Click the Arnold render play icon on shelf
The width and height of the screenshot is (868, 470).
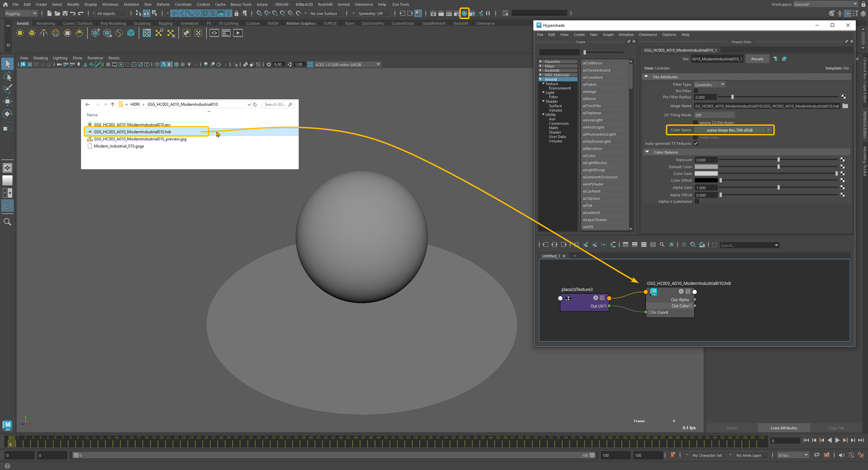pyautogui.click(x=238, y=33)
